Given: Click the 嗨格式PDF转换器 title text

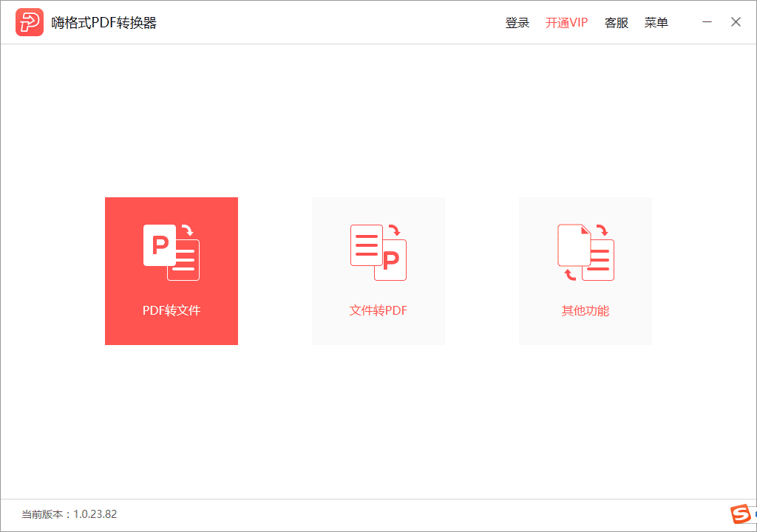Looking at the screenshot, I should (103, 23).
